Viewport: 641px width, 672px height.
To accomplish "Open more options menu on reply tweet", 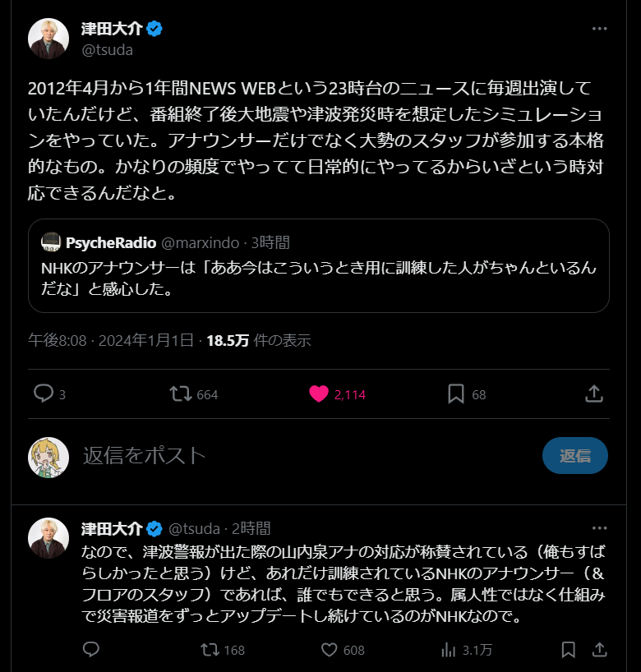I will 600,528.
